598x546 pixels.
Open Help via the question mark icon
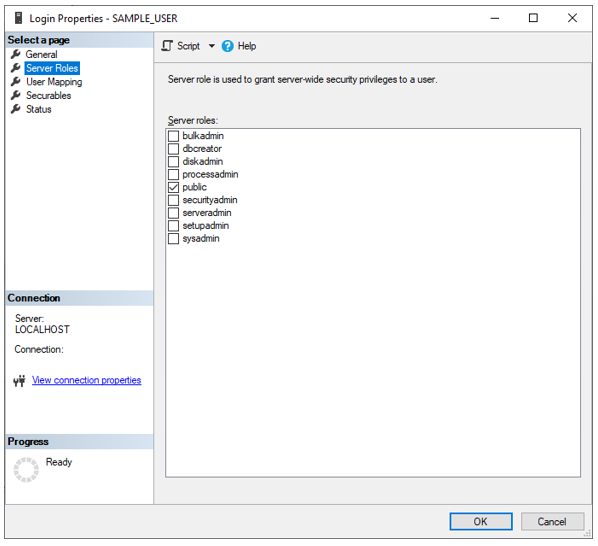(x=228, y=46)
